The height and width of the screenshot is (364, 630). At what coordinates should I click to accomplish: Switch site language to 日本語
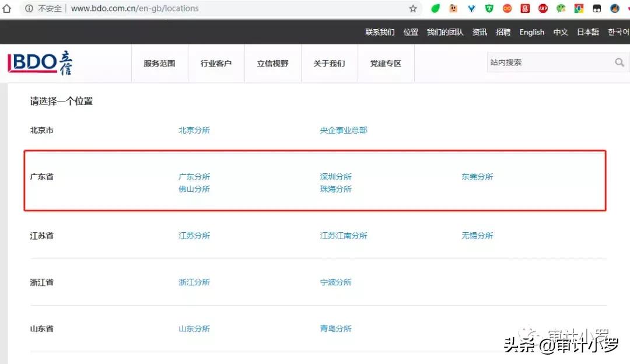[587, 32]
